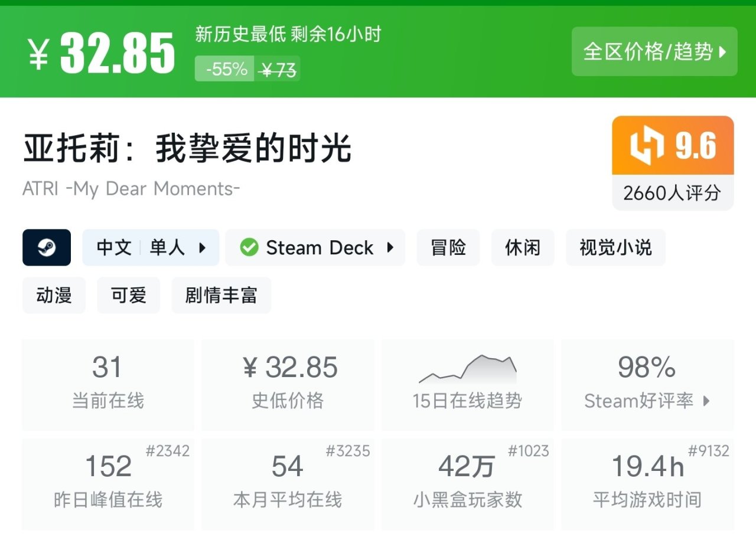Tap the 视觉小说 tag
Image resolution: width=756 pixels, height=537 pixels.
tap(615, 248)
